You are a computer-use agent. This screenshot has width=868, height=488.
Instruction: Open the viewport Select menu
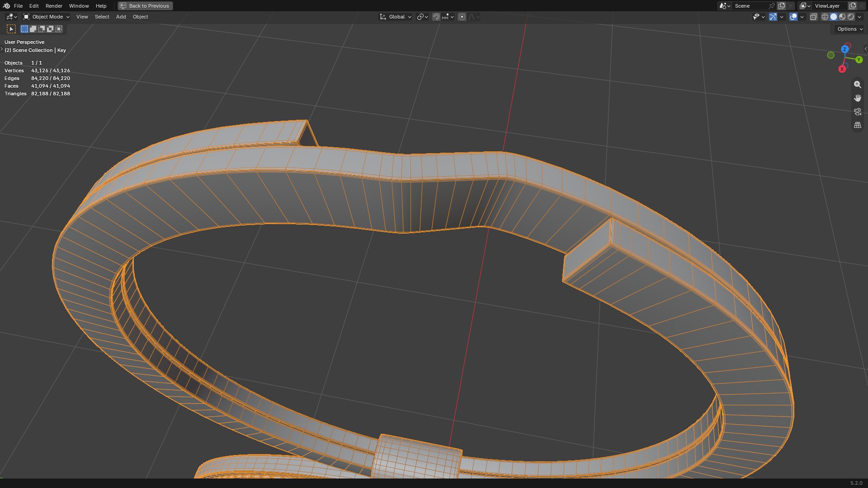click(102, 17)
